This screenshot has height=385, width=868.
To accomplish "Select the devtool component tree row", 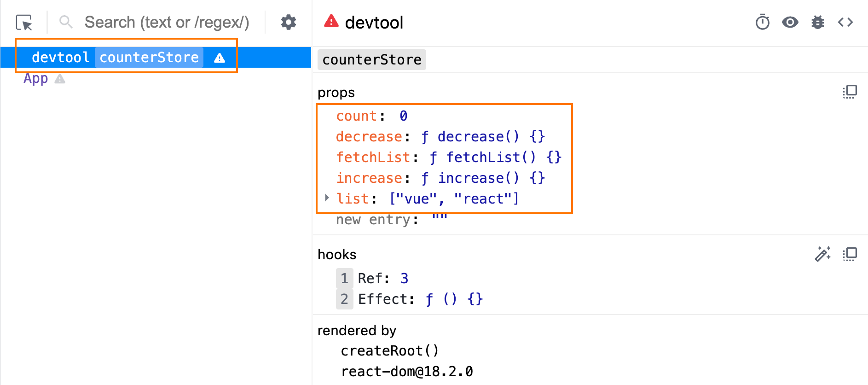I will coord(60,58).
